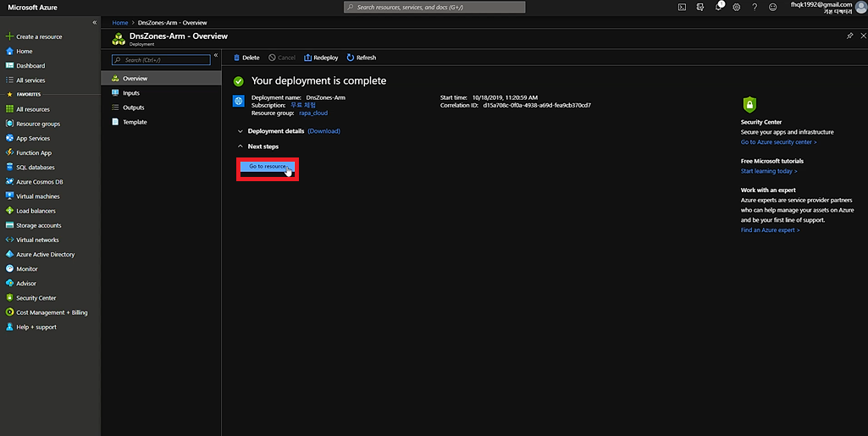Click the Monitor icon in sidebar
The image size is (868, 436).
(x=9, y=268)
